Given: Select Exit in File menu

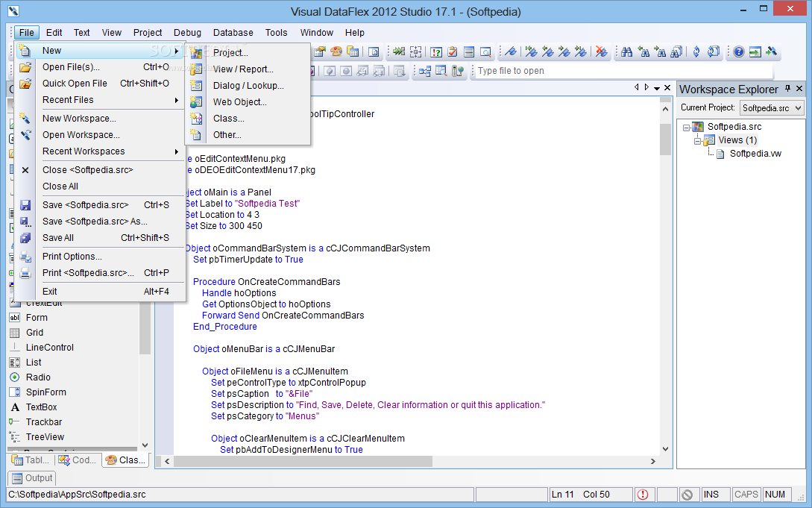Looking at the screenshot, I should pos(100,292).
